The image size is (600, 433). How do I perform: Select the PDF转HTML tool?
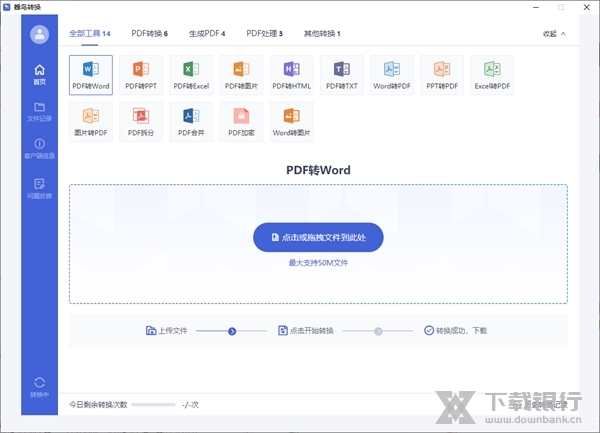(292, 75)
